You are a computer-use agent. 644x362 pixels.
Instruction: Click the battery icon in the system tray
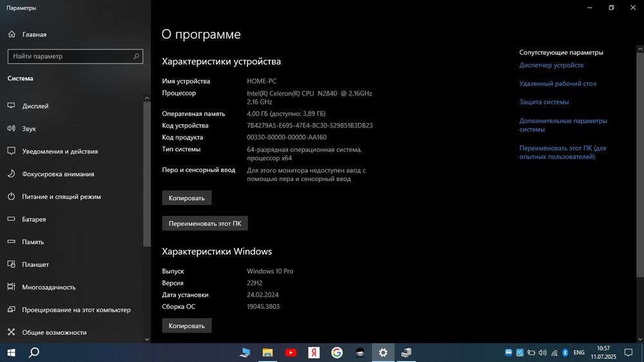[x=531, y=352]
